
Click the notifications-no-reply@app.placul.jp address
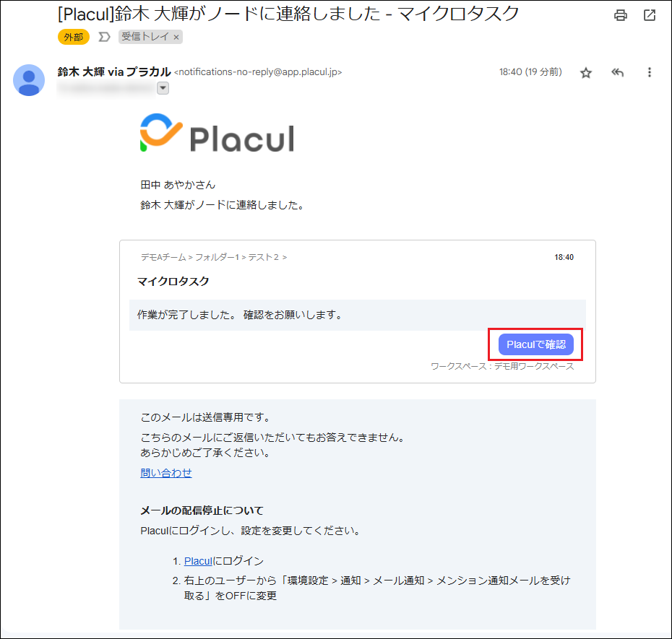pos(258,72)
